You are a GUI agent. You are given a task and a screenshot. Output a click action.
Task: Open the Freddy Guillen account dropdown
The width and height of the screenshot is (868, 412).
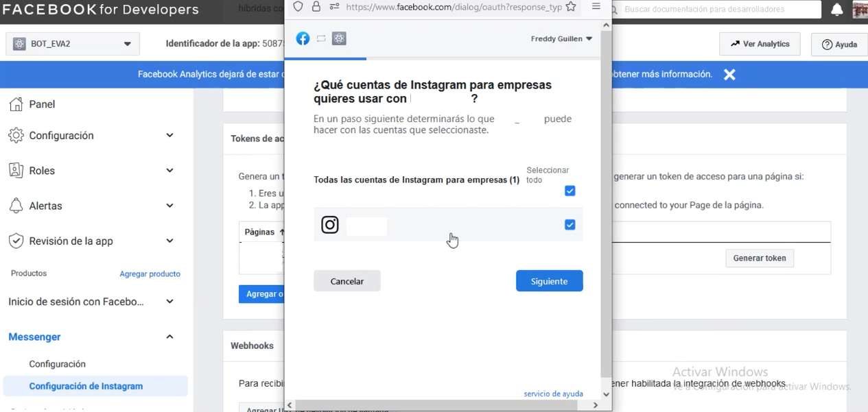pos(561,39)
